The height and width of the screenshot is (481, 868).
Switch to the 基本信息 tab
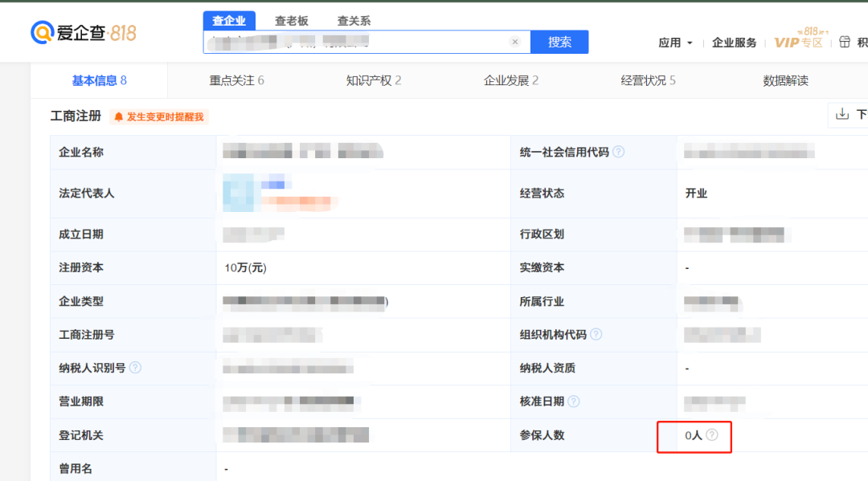[99, 81]
